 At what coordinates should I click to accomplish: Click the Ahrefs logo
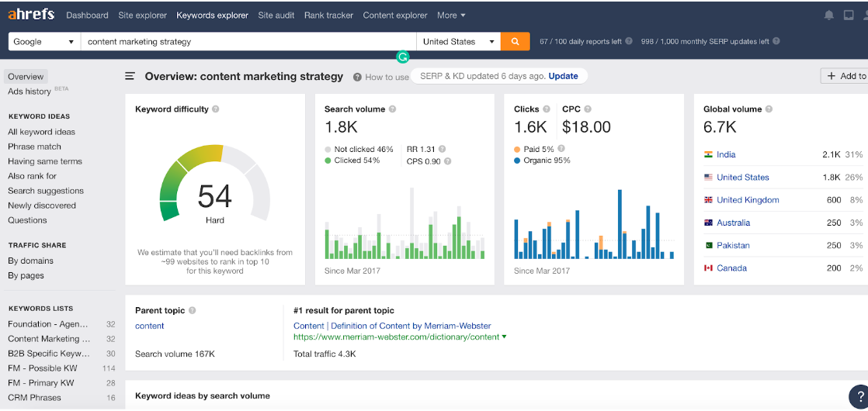click(31, 15)
